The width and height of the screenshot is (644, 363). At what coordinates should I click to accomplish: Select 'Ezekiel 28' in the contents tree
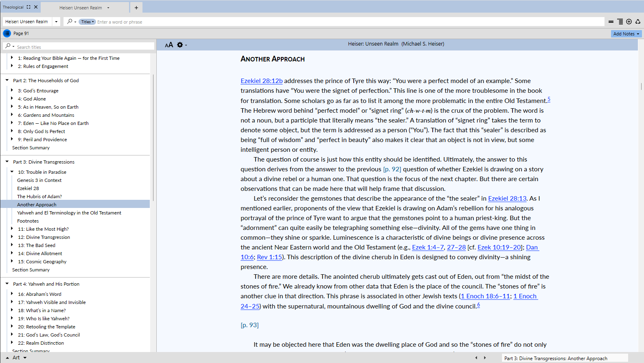tap(28, 188)
